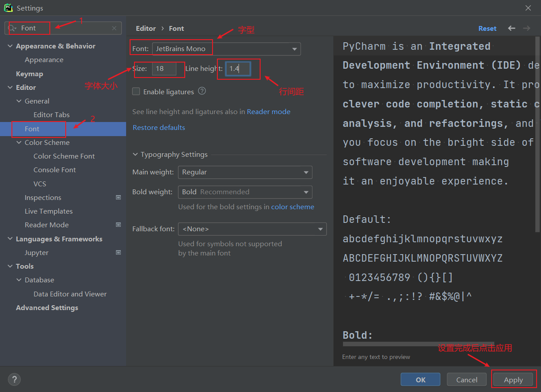The width and height of the screenshot is (541, 392).
Task: Click the project-settings icon beside Reader Mode
Action: click(118, 225)
